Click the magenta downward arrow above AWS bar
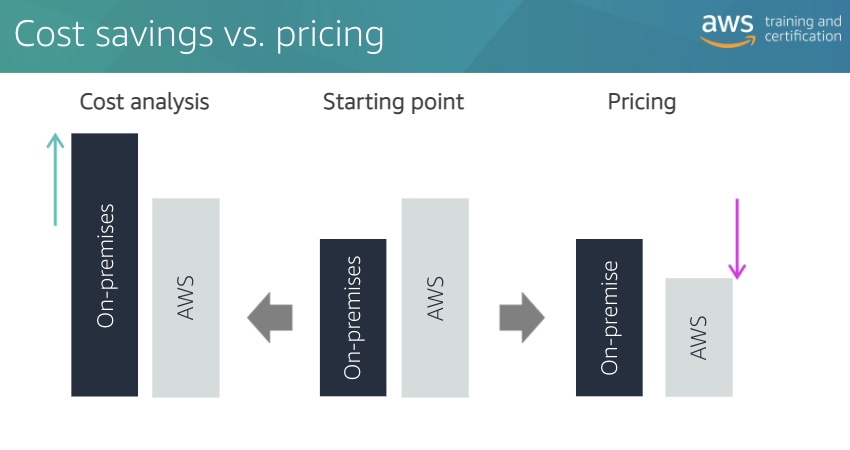The width and height of the screenshot is (850, 450). click(x=737, y=239)
